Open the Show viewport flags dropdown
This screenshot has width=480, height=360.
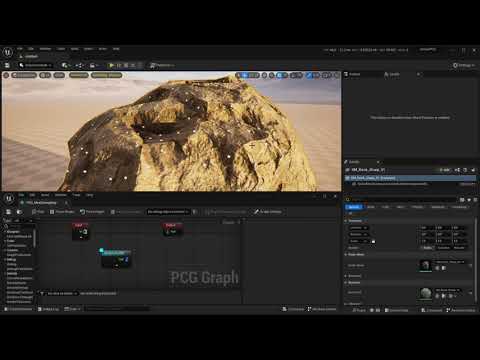click(59, 75)
